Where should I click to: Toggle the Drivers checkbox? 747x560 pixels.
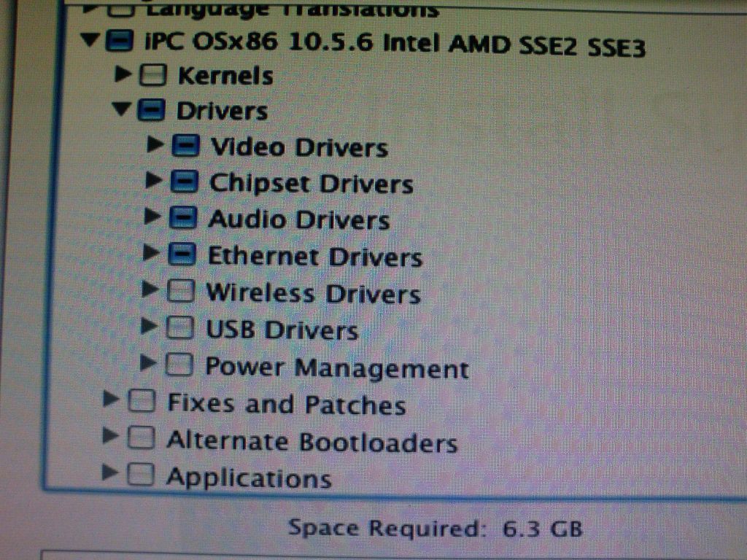152,110
